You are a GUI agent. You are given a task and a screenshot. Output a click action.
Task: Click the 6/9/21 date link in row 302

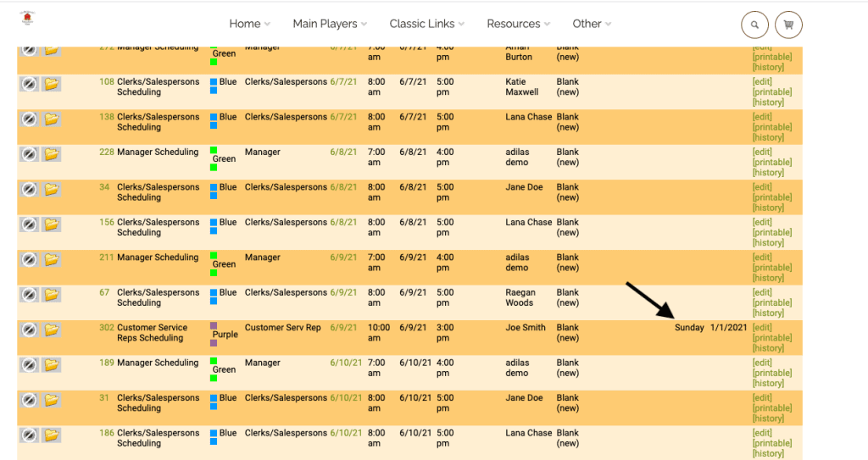343,328
